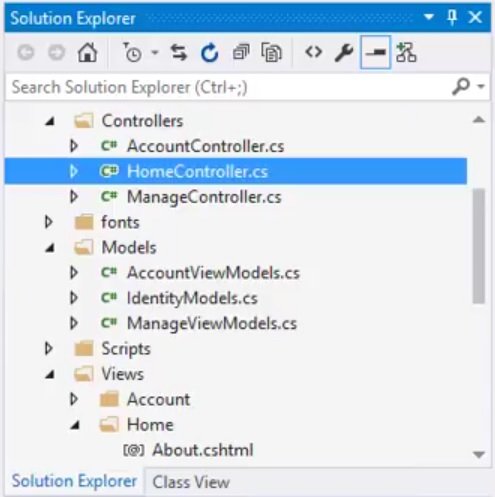Click Sync with Active Document arrows icon
495x497 pixels.
tap(179, 53)
